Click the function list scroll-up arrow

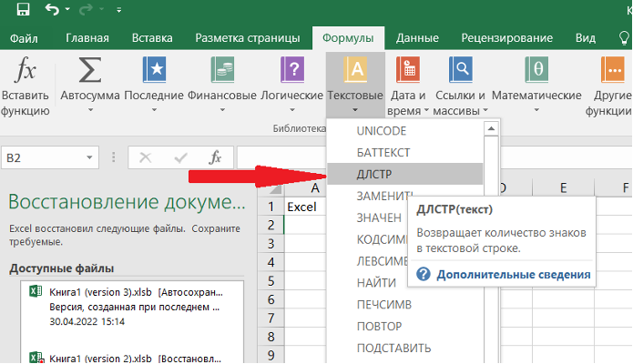[x=491, y=128]
